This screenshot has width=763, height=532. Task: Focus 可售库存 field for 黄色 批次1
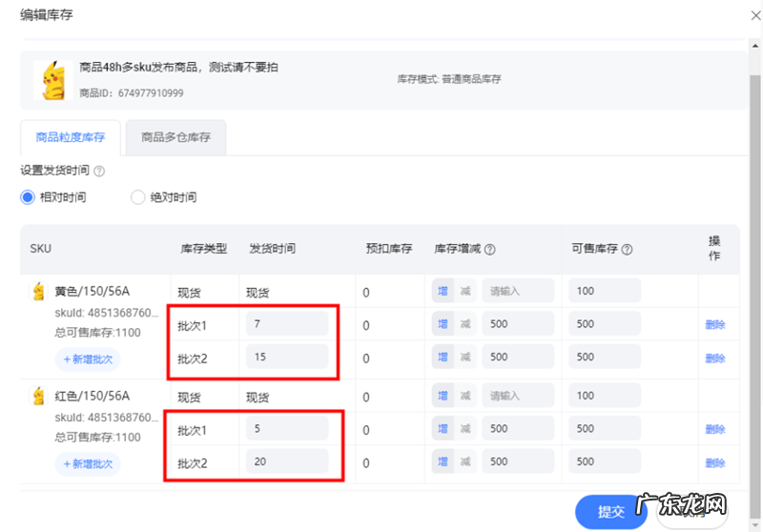(x=605, y=324)
